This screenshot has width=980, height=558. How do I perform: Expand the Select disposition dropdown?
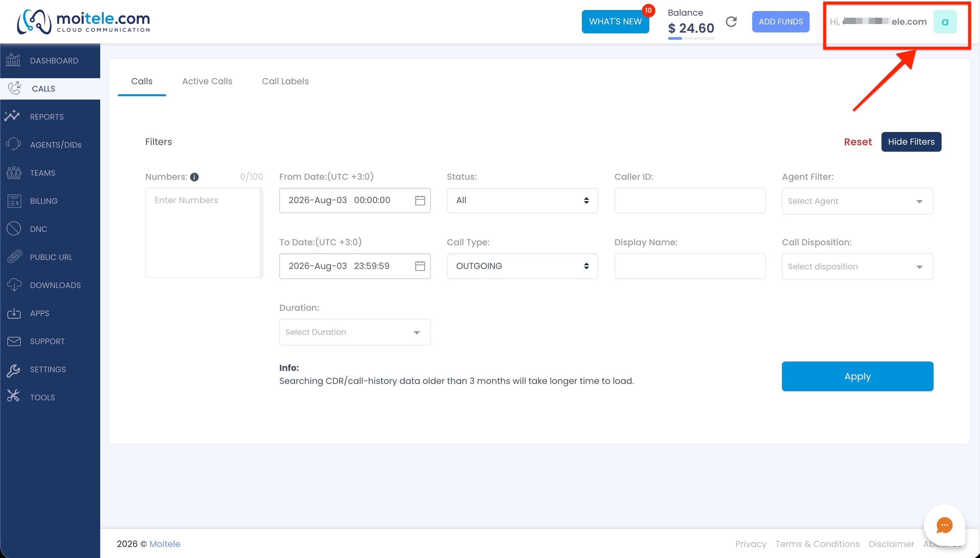click(857, 267)
